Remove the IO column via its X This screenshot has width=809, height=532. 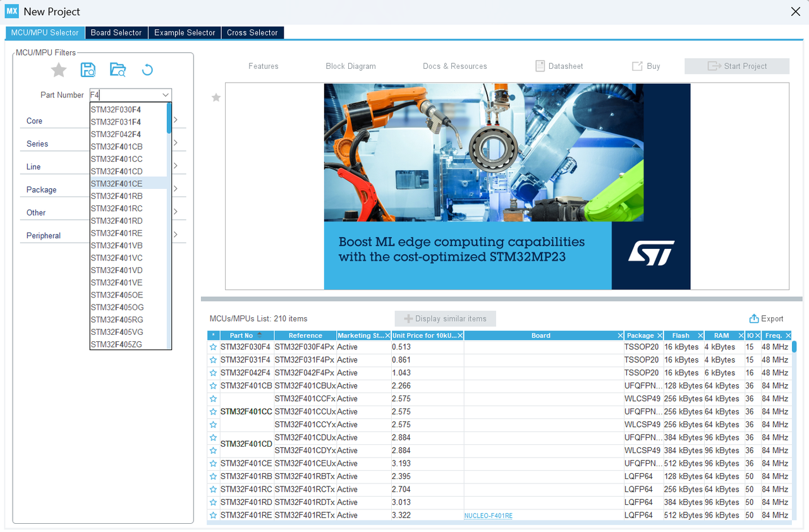(x=757, y=336)
